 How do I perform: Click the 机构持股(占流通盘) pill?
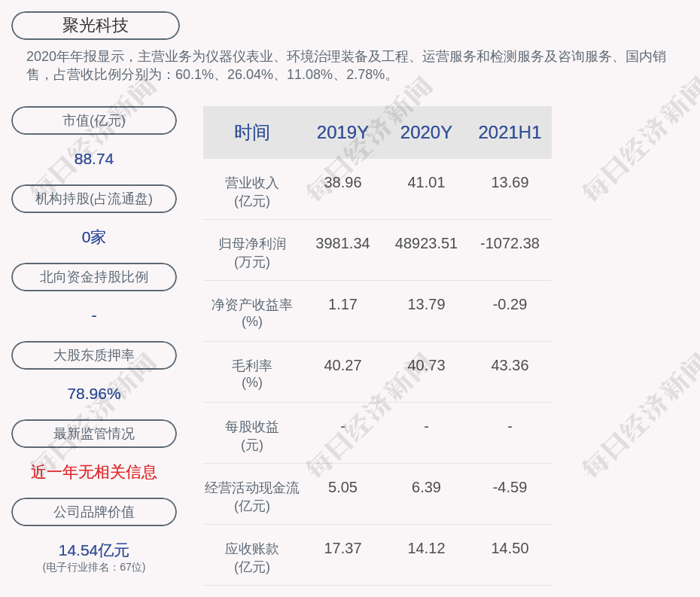(94, 199)
